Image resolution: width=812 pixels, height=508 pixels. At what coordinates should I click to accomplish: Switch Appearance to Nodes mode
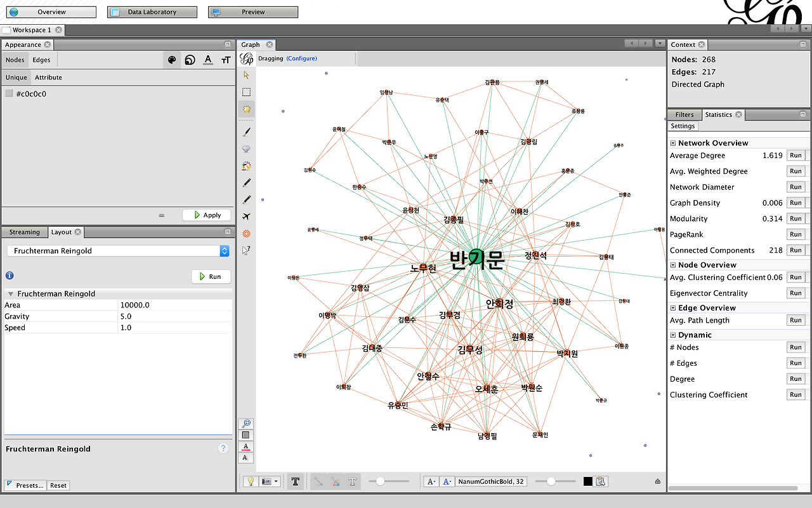(x=15, y=60)
